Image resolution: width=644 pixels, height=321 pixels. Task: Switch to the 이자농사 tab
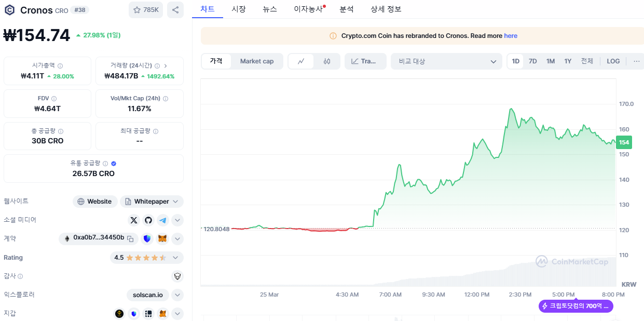[309, 9]
